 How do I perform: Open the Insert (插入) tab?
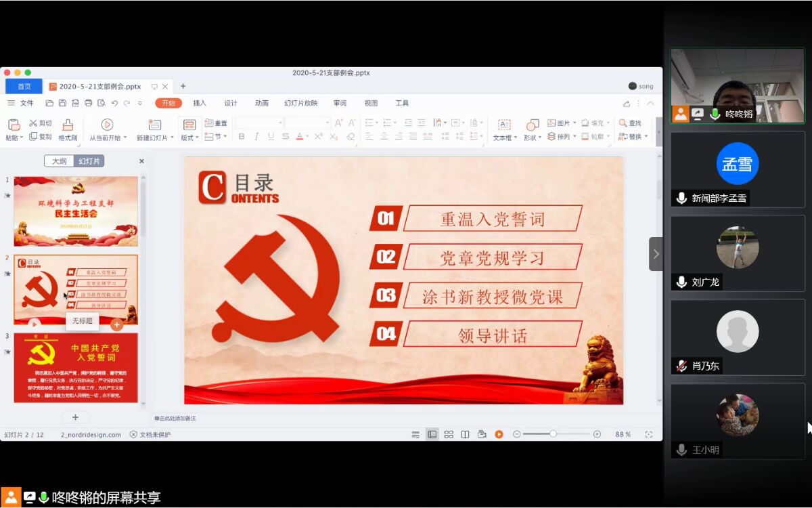(x=200, y=103)
